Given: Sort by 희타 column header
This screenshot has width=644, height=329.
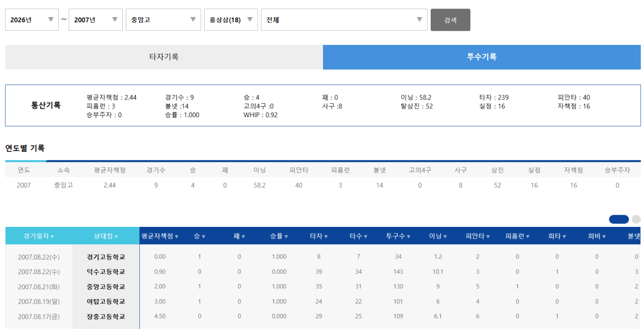Looking at the screenshot, I should click(x=557, y=236).
